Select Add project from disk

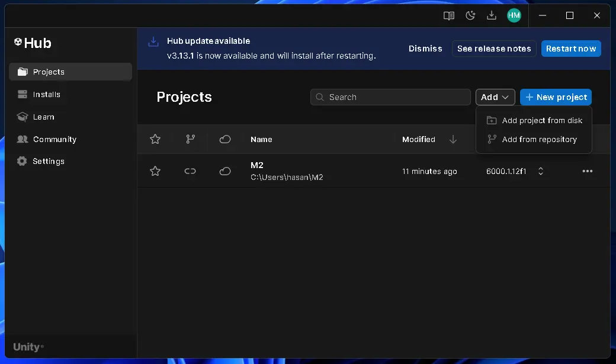534,121
